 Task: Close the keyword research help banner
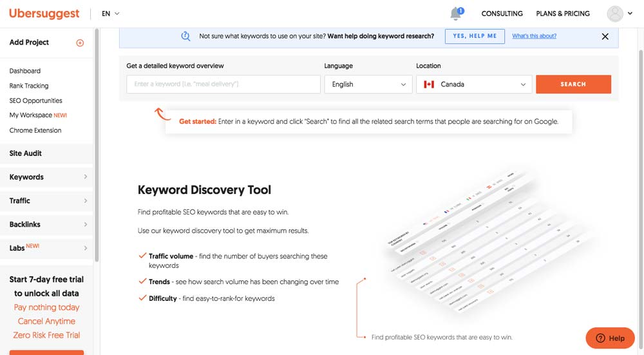(605, 36)
